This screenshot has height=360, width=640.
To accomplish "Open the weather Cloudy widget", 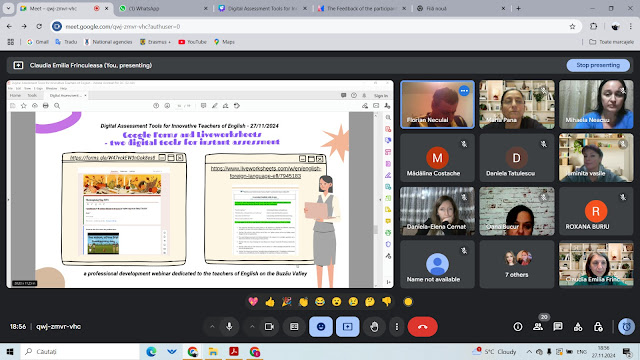I will click(494, 351).
